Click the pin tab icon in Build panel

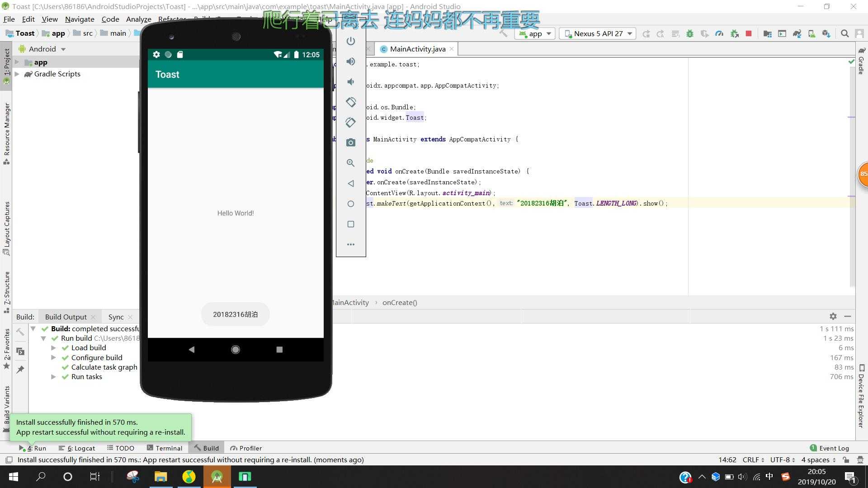(20, 370)
